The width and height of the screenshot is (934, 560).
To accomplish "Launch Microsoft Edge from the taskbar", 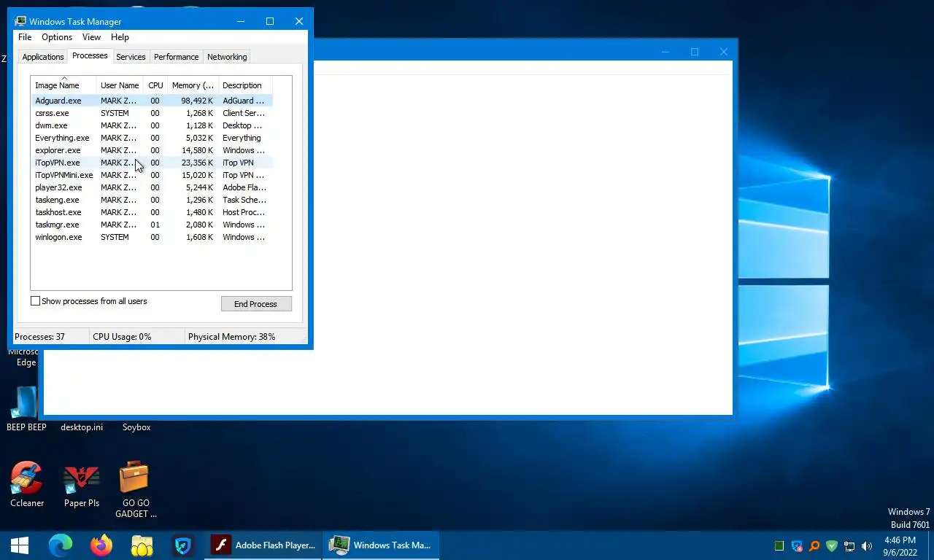I will pos(61,545).
